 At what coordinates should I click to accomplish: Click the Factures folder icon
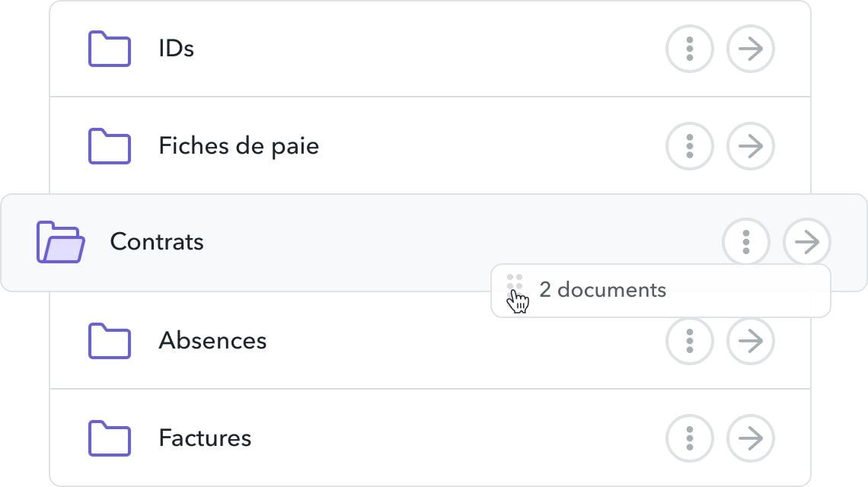110,438
